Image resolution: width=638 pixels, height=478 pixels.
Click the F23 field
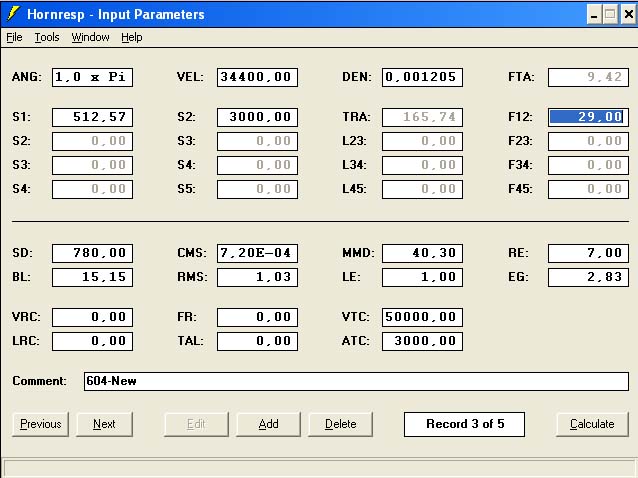click(x=588, y=141)
